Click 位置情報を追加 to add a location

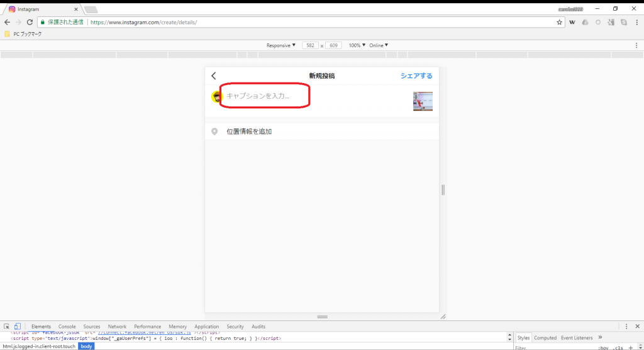pos(249,132)
